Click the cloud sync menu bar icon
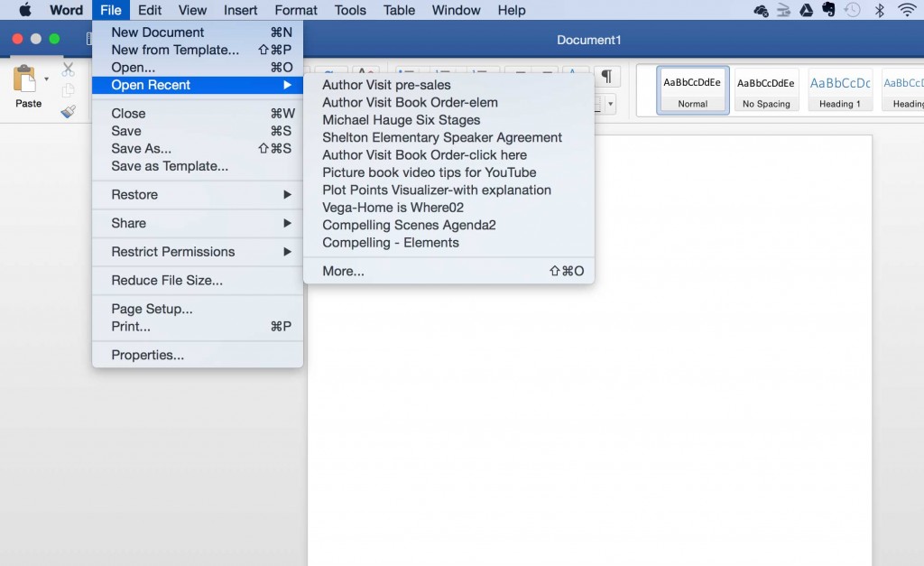 [x=761, y=10]
